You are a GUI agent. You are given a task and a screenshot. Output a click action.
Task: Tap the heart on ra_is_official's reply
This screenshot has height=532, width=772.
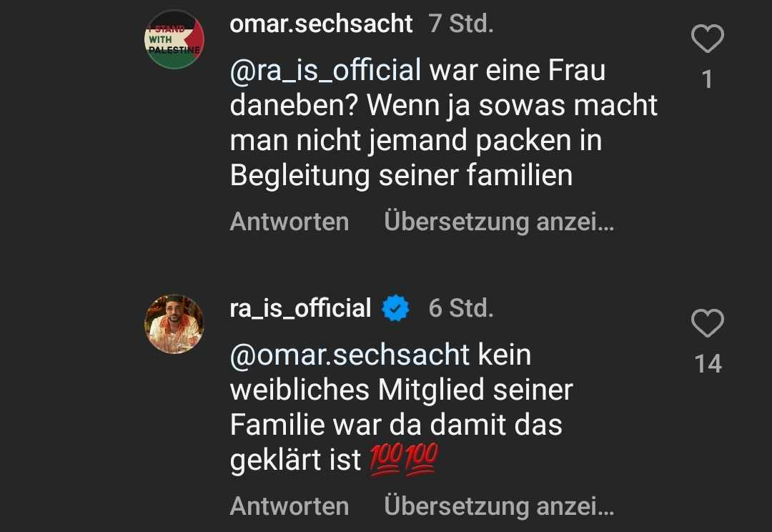pyautogui.click(x=708, y=324)
